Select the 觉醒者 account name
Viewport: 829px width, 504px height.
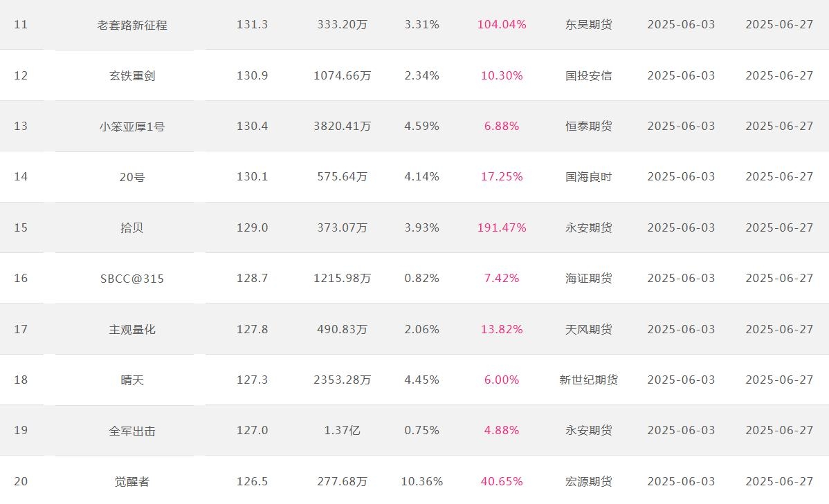tap(132, 481)
